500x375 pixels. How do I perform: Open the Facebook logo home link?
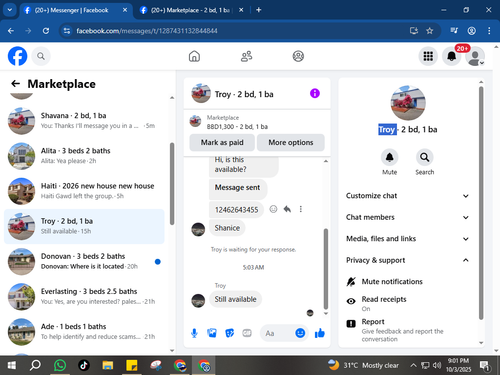[x=17, y=56]
